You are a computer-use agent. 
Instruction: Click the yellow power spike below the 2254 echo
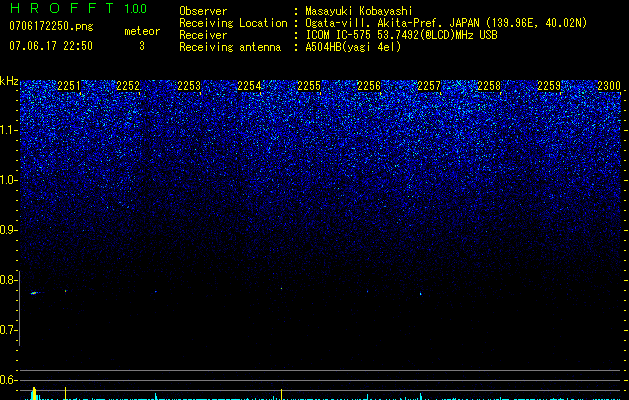pyautogui.click(x=282, y=394)
